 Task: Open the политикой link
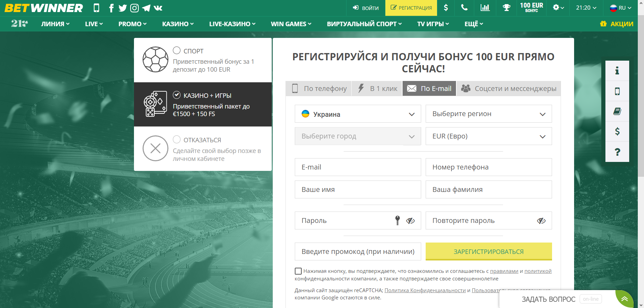(x=538, y=271)
